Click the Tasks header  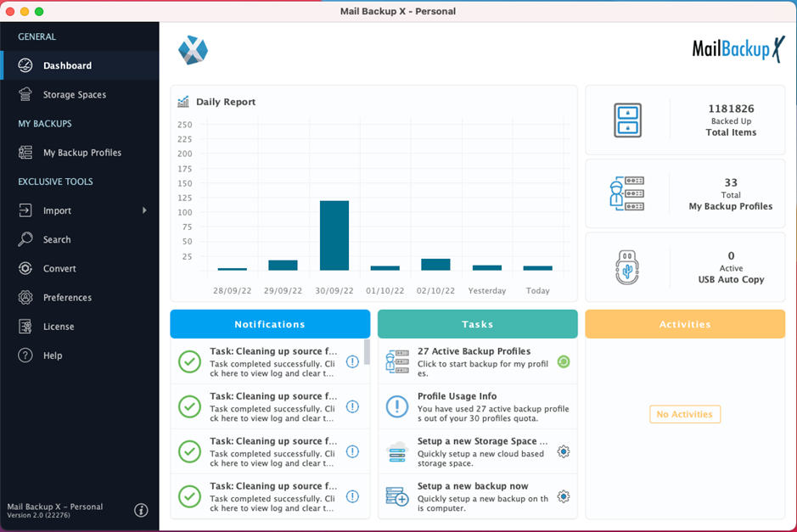tap(477, 324)
